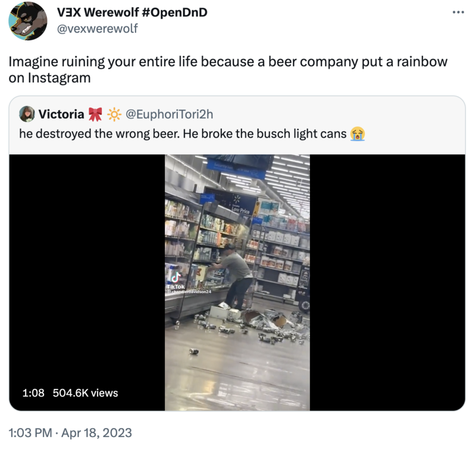Click the Walmart Low Price sign in video
This screenshot has height=452, width=476.
241,210
